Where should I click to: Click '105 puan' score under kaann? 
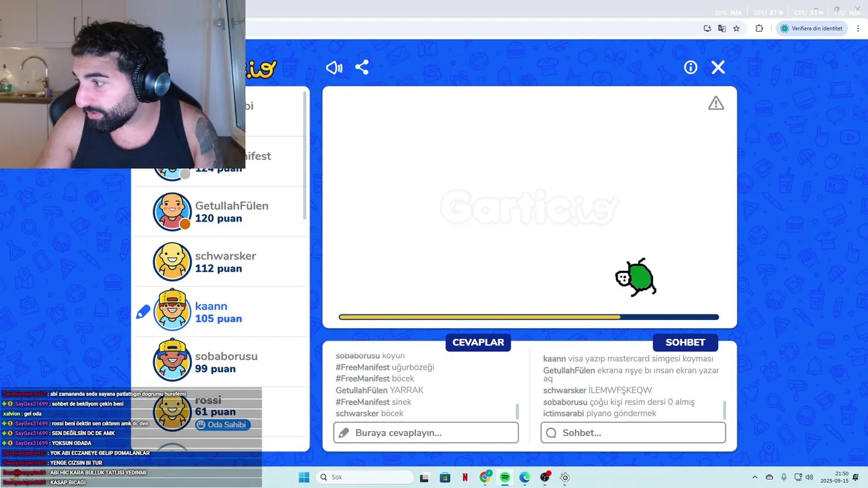point(218,319)
